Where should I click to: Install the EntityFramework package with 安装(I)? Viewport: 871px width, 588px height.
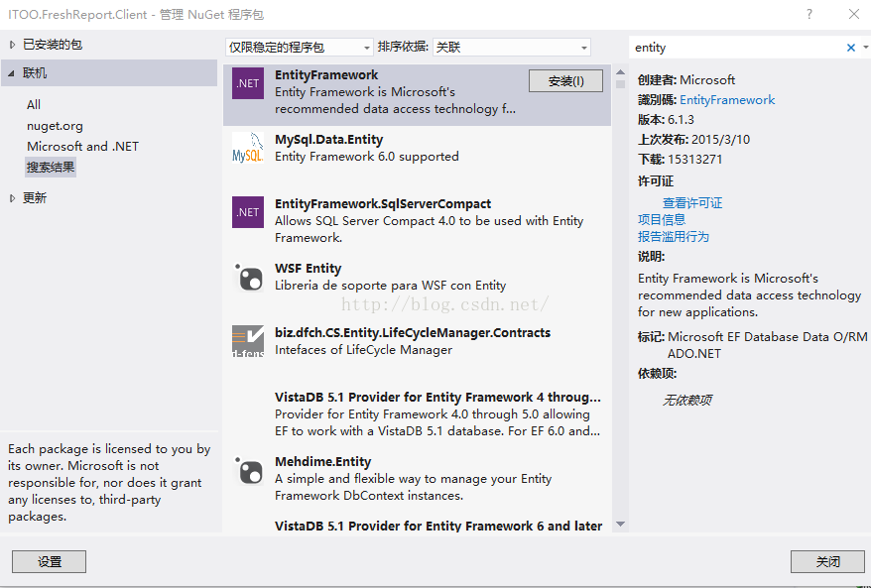[565, 81]
